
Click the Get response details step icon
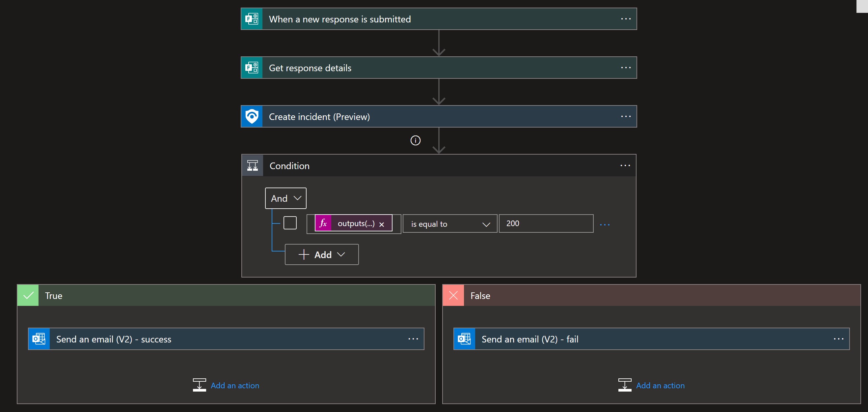click(x=253, y=68)
